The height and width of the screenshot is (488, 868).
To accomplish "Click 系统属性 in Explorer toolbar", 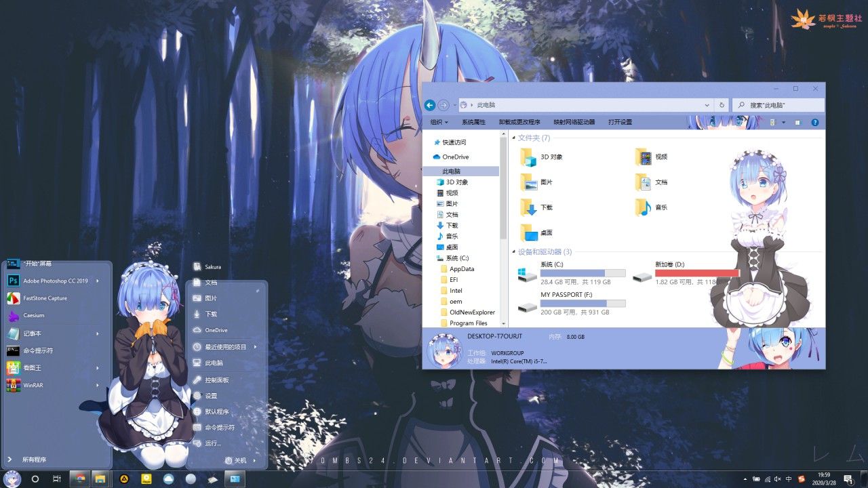I will (473, 123).
